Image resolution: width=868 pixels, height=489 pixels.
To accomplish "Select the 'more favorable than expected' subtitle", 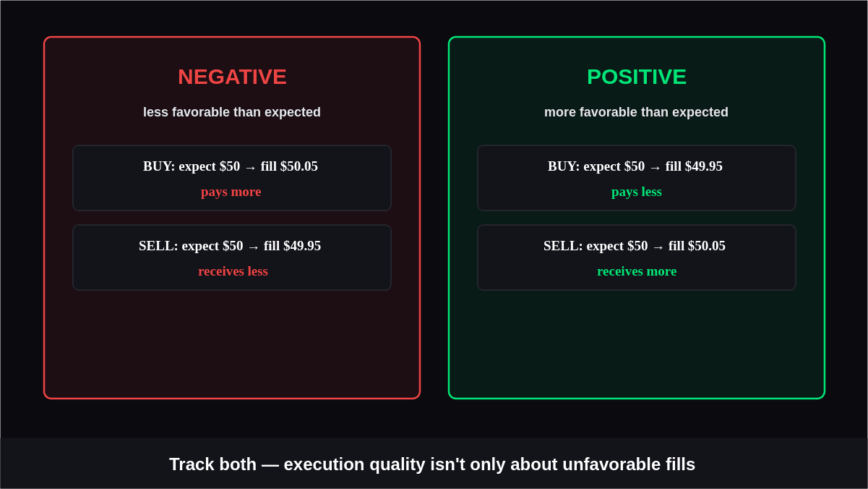I will pos(636,112).
